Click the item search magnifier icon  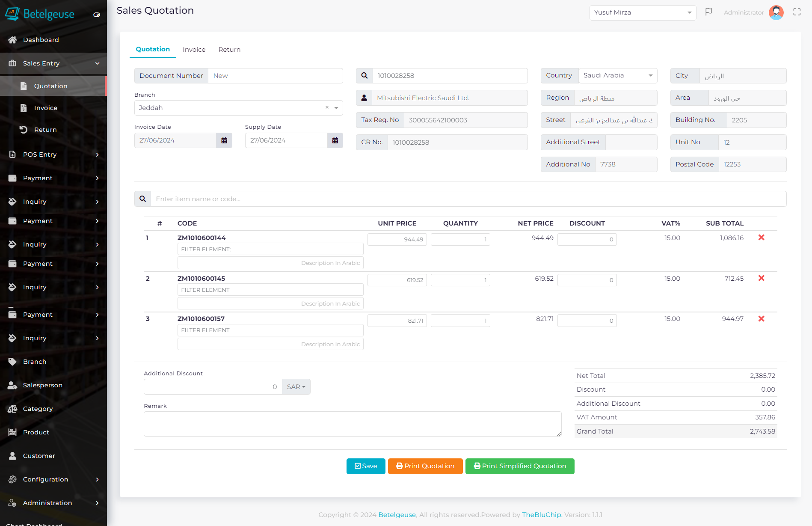pyautogui.click(x=142, y=199)
